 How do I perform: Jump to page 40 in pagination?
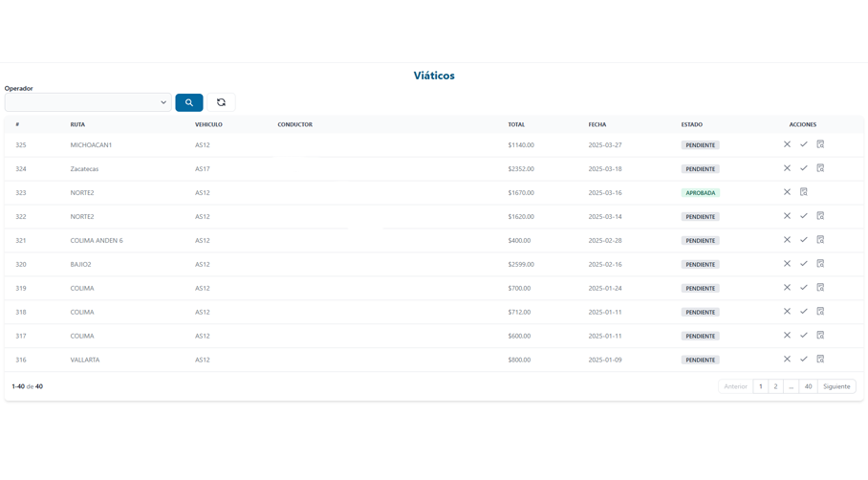(x=808, y=386)
